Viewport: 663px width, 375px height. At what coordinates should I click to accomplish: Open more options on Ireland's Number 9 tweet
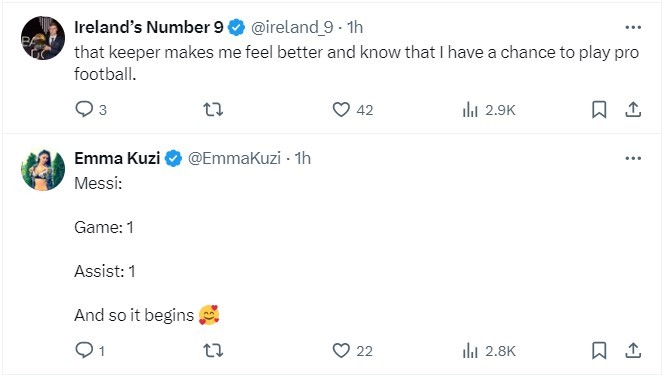(633, 27)
